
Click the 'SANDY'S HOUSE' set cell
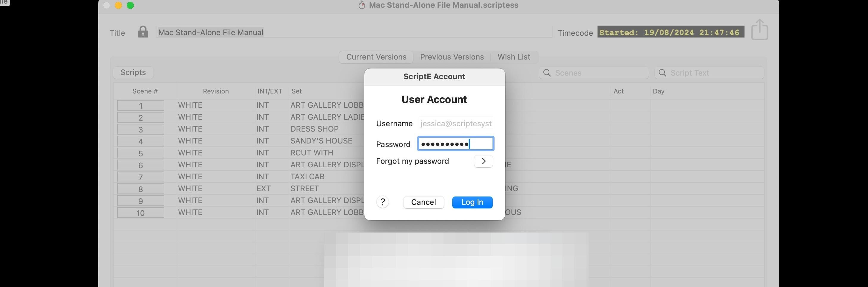321,141
